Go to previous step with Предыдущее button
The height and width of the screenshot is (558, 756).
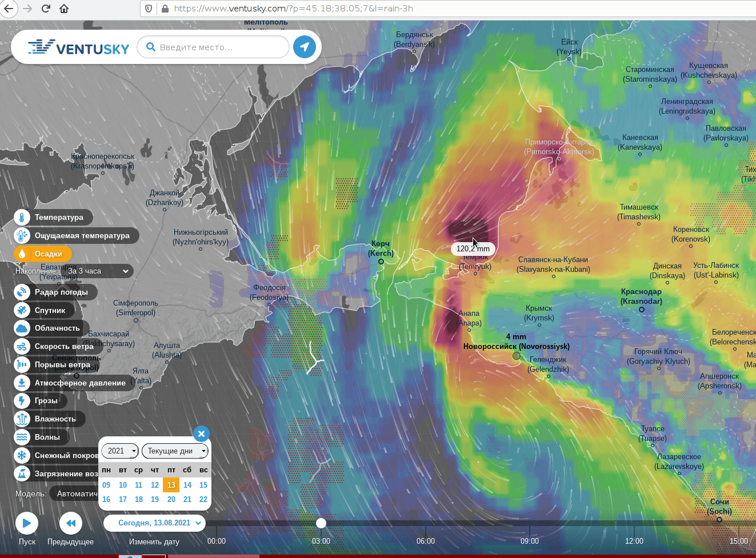pyautogui.click(x=71, y=523)
